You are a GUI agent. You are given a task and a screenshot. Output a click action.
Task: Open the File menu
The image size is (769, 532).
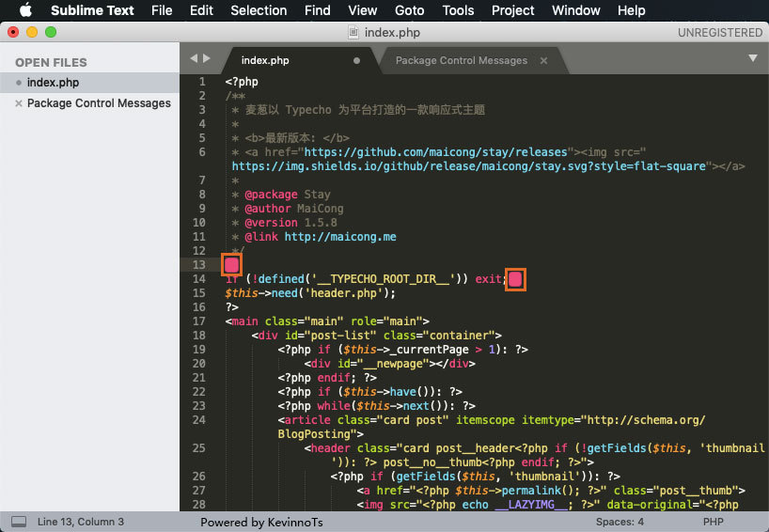[162, 10]
